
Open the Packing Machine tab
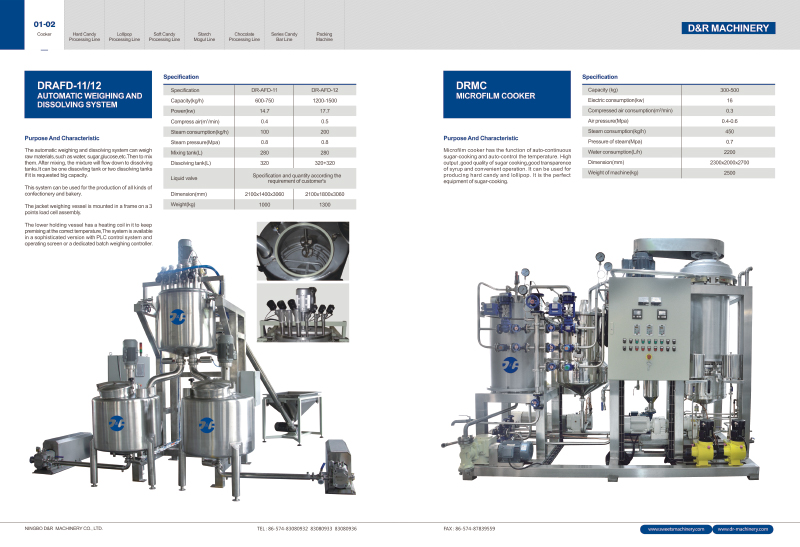pyautogui.click(x=324, y=36)
